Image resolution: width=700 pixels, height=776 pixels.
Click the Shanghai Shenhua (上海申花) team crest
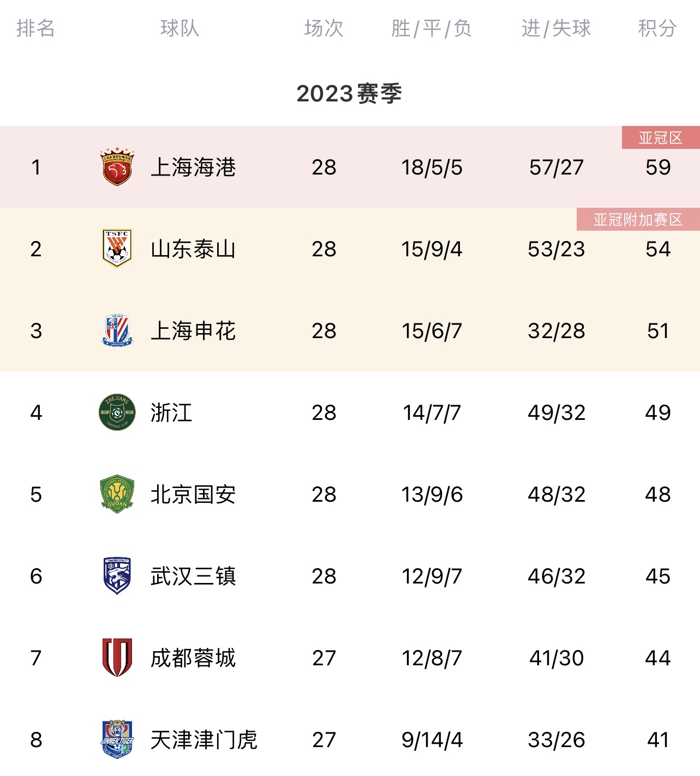[x=117, y=330]
